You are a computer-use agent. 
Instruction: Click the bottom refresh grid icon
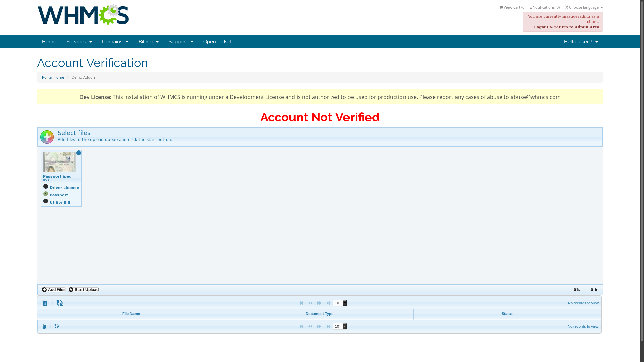click(x=57, y=327)
